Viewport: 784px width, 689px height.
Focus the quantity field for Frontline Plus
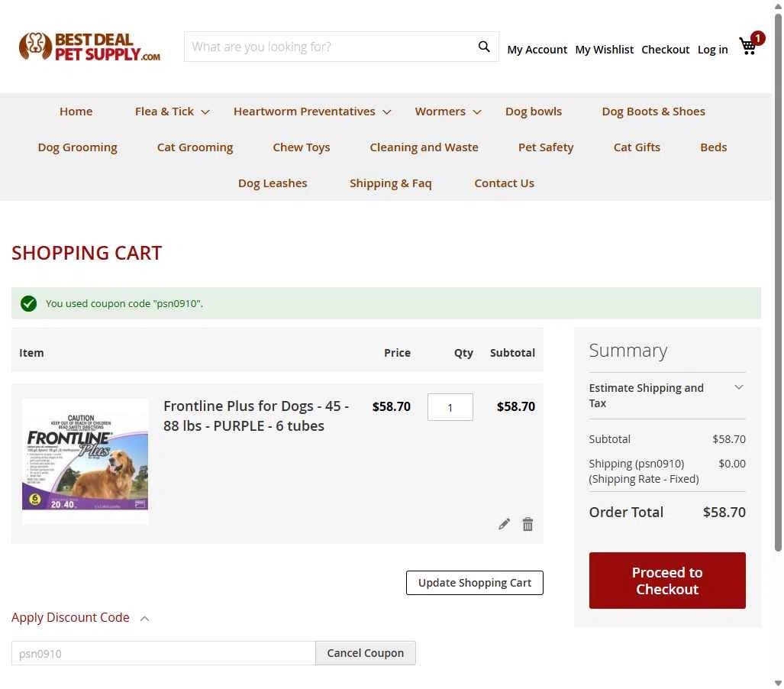(x=450, y=407)
